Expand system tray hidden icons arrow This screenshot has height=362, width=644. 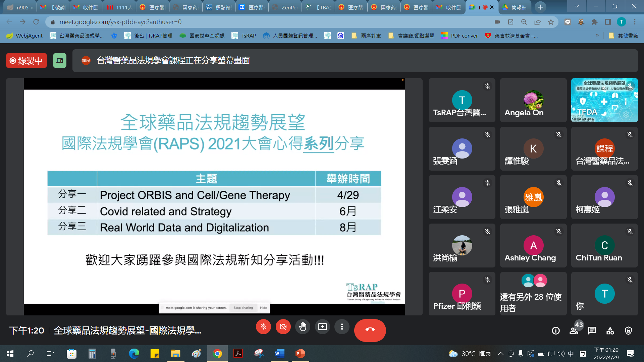[x=500, y=354]
